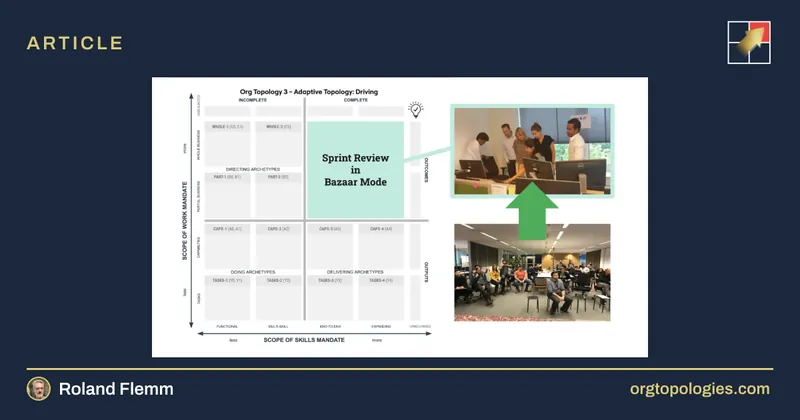Image resolution: width=800 pixels, height=420 pixels.
Task: Click the OUTPUTS vertical label
Action: [x=427, y=272]
